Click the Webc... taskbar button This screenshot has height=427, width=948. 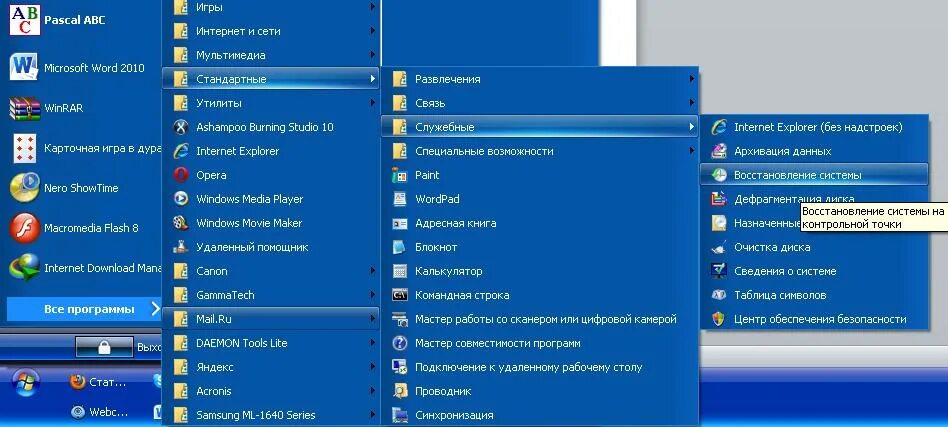click(100, 412)
